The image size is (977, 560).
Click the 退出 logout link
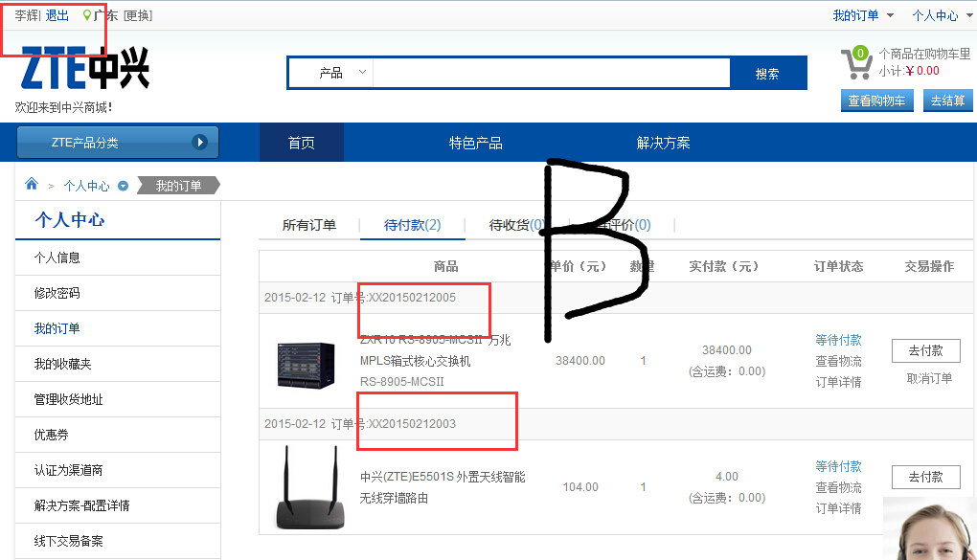(57, 15)
